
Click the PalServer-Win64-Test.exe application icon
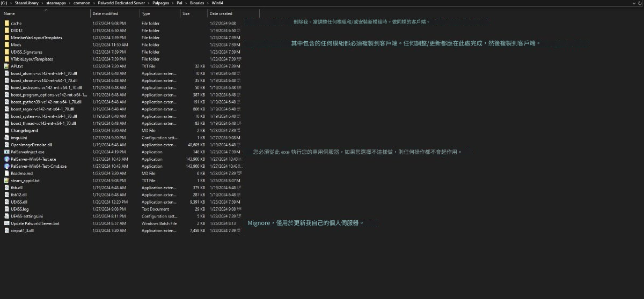pos(6,159)
